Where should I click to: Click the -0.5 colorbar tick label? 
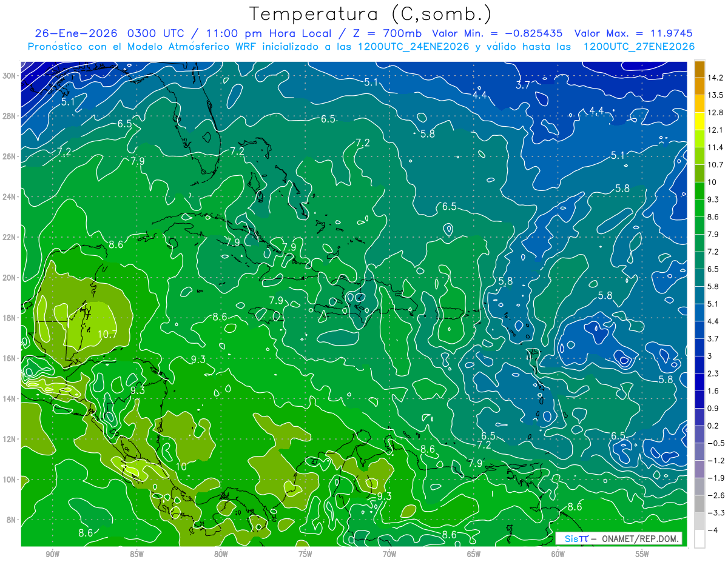pos(716,443)
